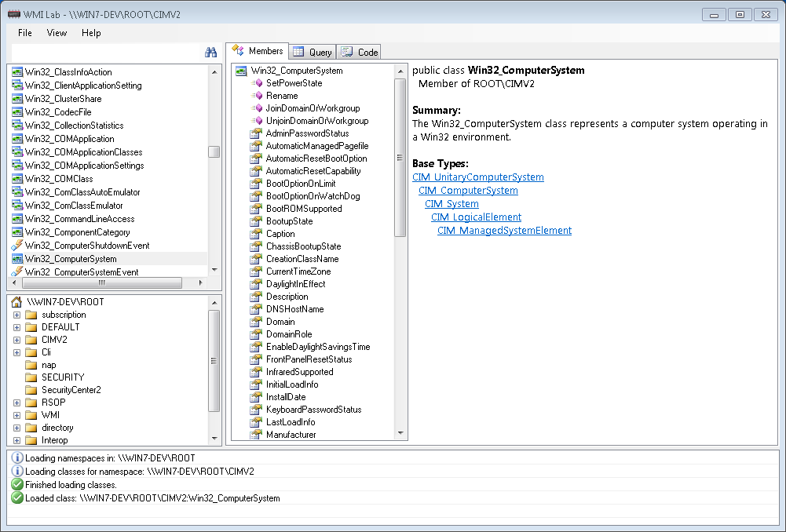
Task: Switch to the Code tab
Action: click(x=359, y=52)
